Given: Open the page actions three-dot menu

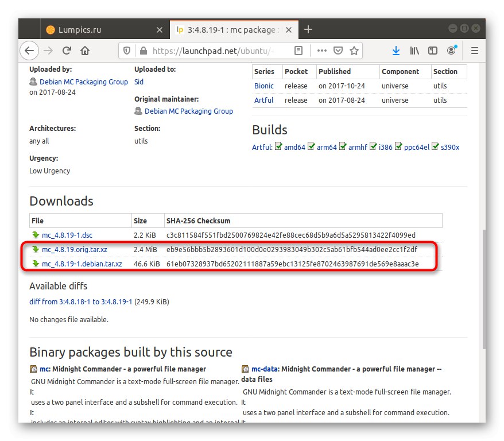Looking at the screenshot, I should point(321,51).
